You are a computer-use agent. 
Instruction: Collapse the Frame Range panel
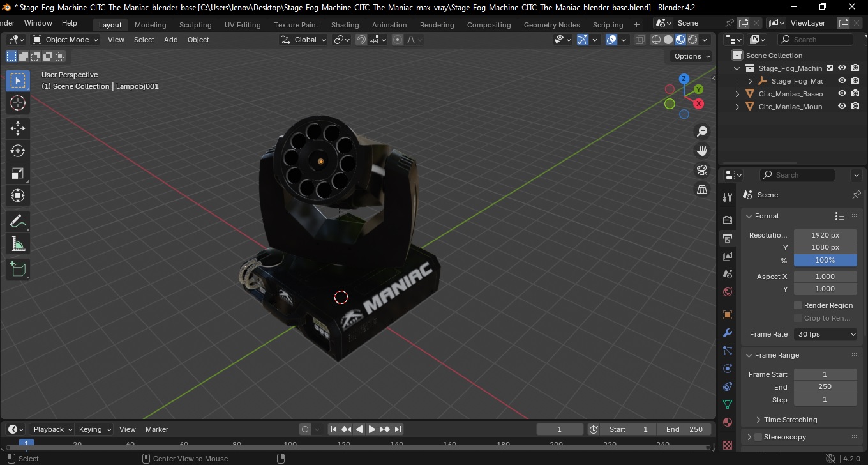click(x=749, y=355)
